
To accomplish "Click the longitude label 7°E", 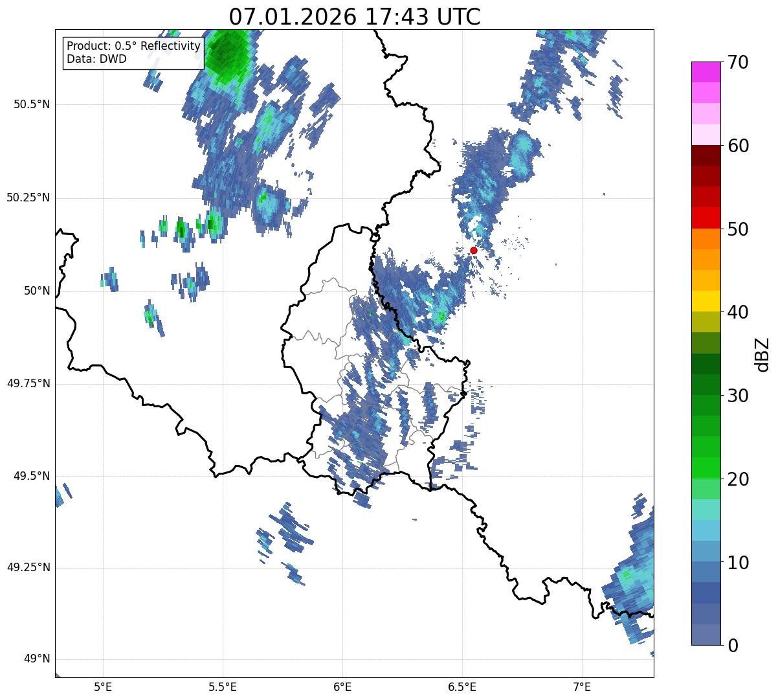I will 582,687.
